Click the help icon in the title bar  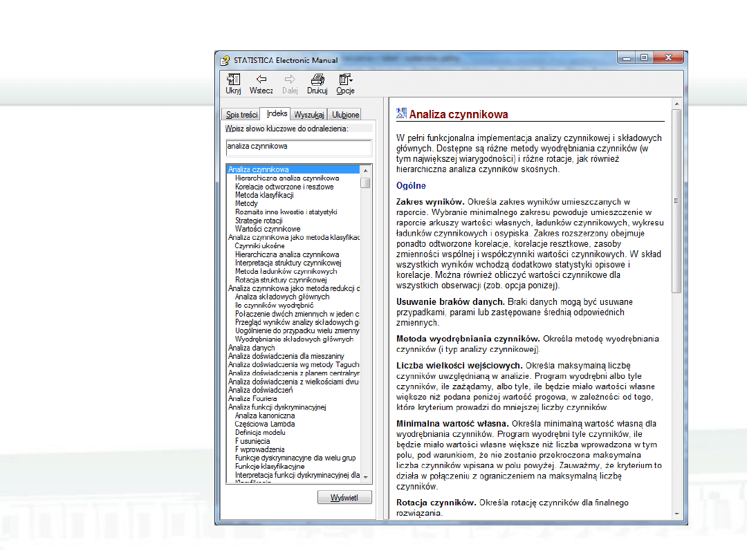225,60
